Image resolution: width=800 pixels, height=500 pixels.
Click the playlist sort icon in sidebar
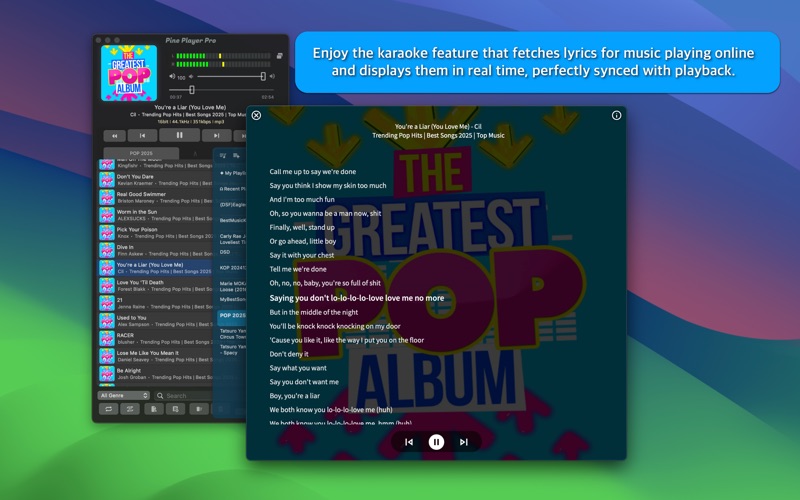point(223,156)
